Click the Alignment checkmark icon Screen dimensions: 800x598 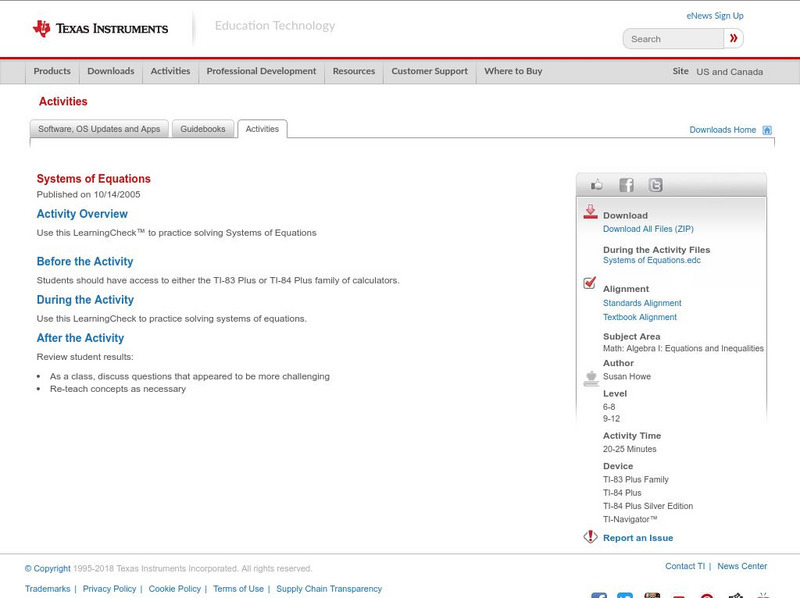click(590, 283)
